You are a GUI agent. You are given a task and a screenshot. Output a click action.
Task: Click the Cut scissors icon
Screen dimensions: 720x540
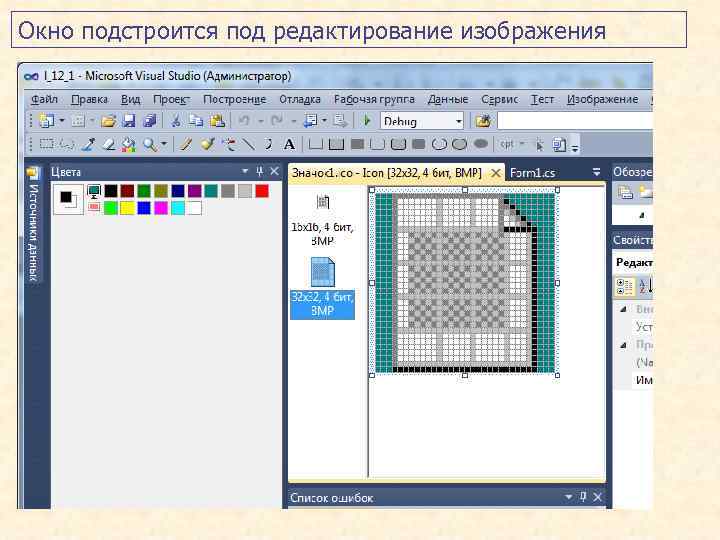pos(175,121)
